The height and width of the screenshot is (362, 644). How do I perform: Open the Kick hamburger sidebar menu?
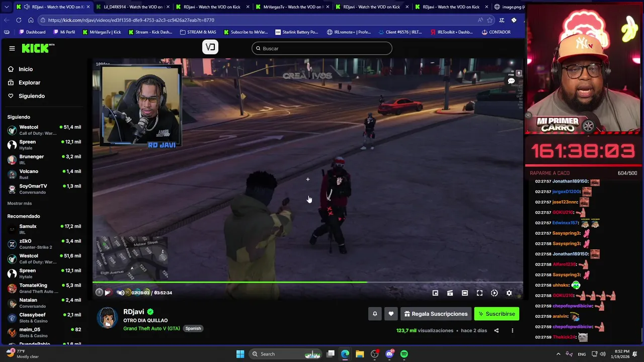pyautogui.click(x=12, y=48)
